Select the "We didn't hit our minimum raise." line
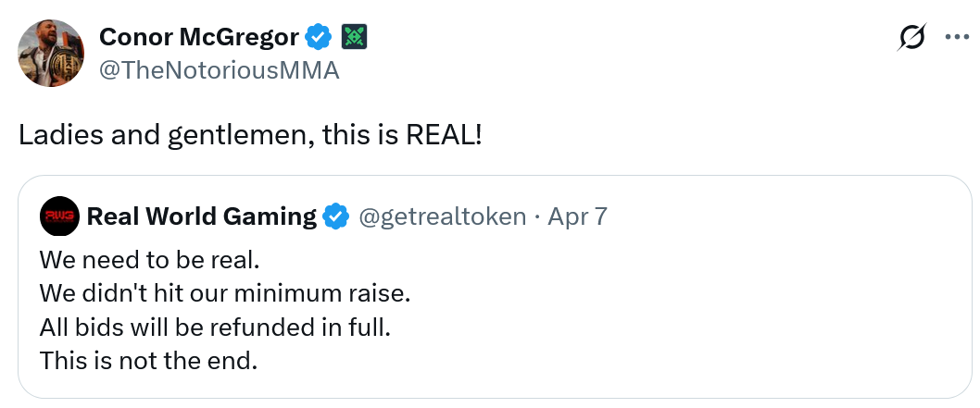Viewport: 980px width, 408px height. [x=224, y=292]
